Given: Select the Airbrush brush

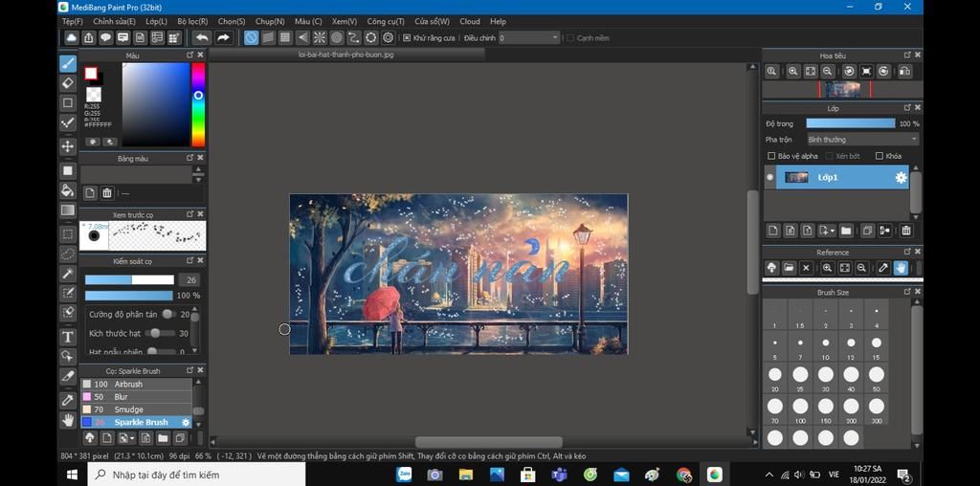Looking at the screenshot, I should pos(136,385).
